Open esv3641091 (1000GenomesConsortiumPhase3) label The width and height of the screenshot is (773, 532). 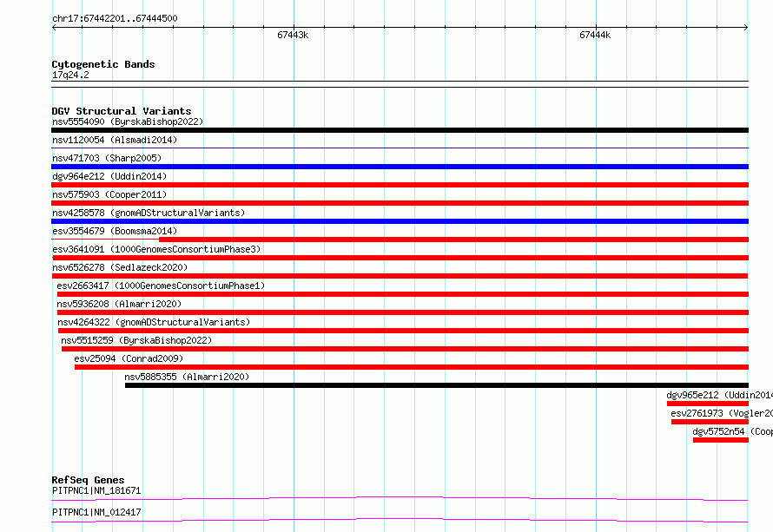[156, 249]
